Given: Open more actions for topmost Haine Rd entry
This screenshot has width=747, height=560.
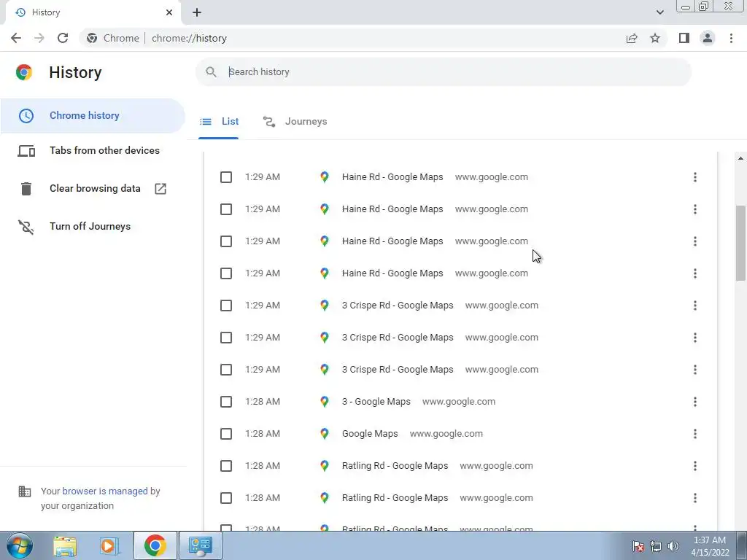Looking at the screenshot, I should tap(695, 177).
